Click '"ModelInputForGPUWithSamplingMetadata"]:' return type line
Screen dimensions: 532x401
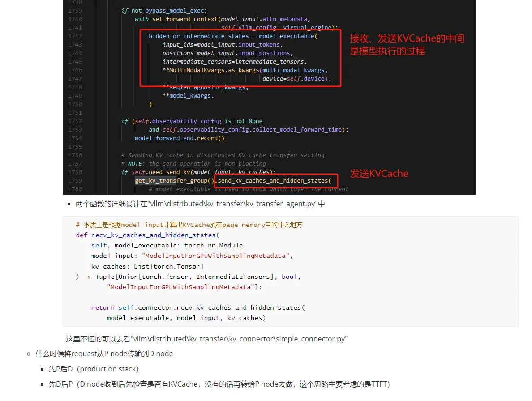coord(184,287)
